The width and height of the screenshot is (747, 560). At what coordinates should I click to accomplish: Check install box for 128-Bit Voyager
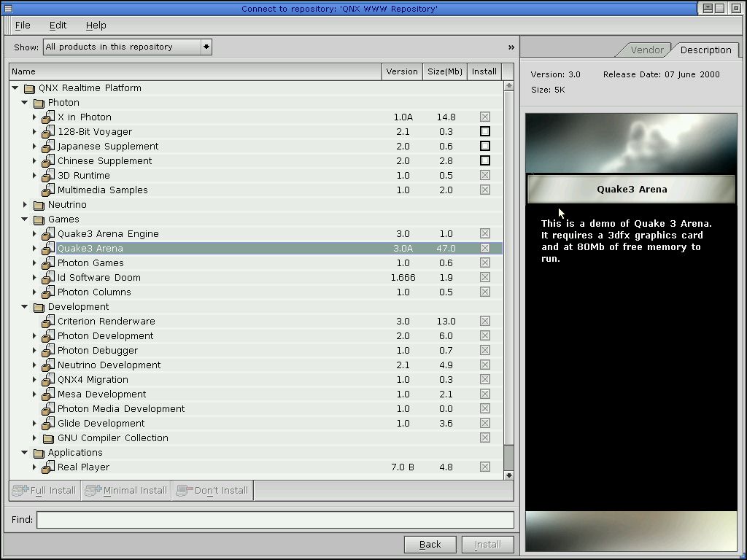click(x=484, y=132)
